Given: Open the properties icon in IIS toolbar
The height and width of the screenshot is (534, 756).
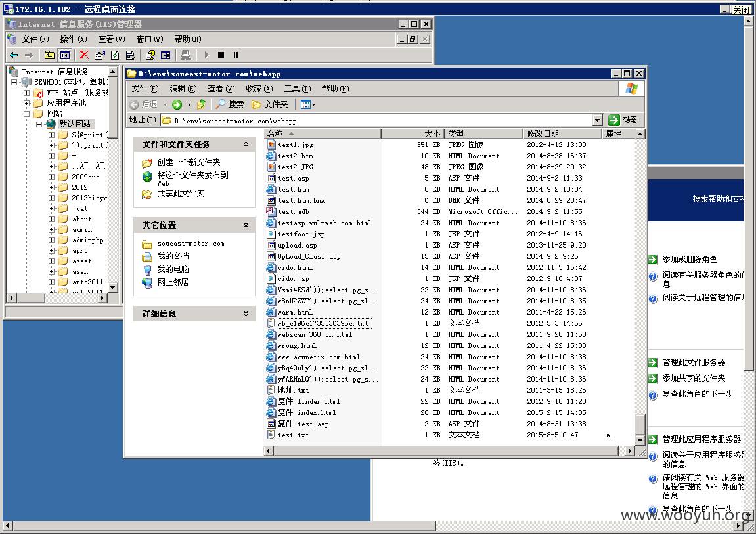Looking at the screenshot, I should (99, 55).
